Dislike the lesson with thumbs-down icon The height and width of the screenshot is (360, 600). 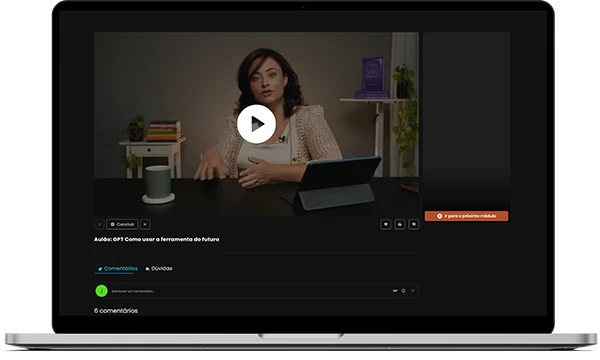pos(413,225)
